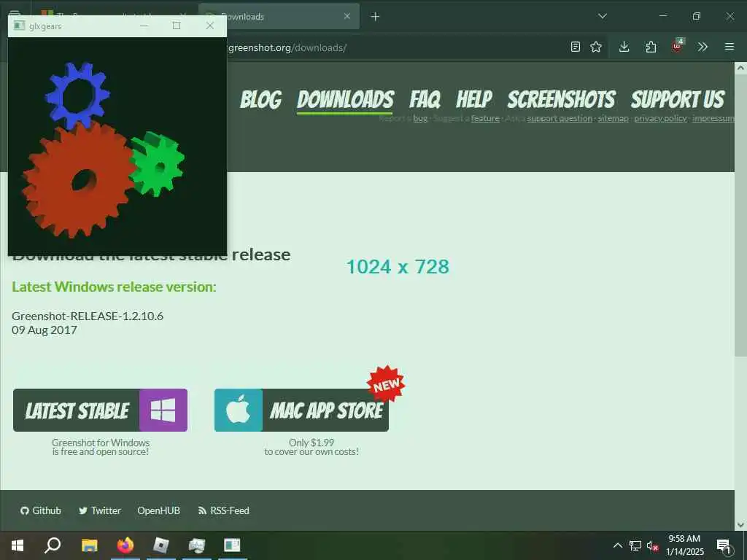Open the browser downloads panel icon
The image size is (747, 560).
pyautogui.click(x=624, y=47)
